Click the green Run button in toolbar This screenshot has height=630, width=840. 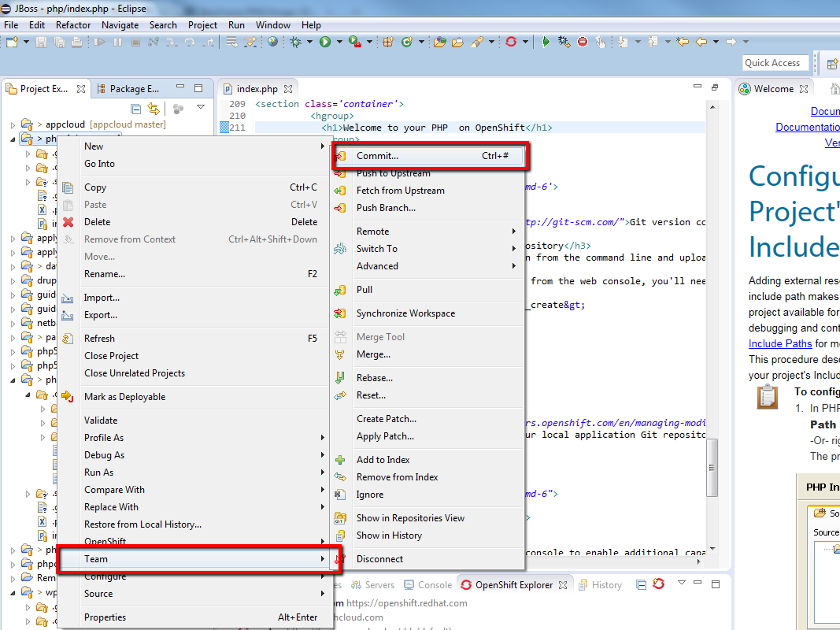[324, 43]
